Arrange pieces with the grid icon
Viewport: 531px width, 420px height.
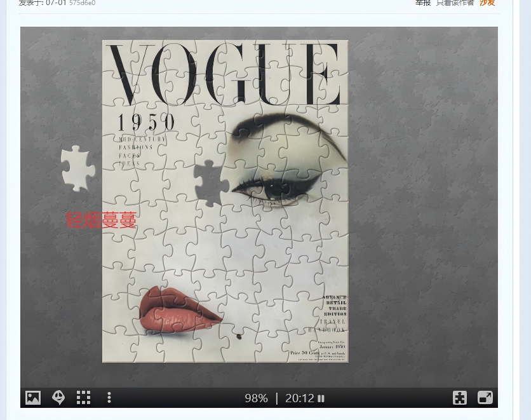(x=83, y=398)
